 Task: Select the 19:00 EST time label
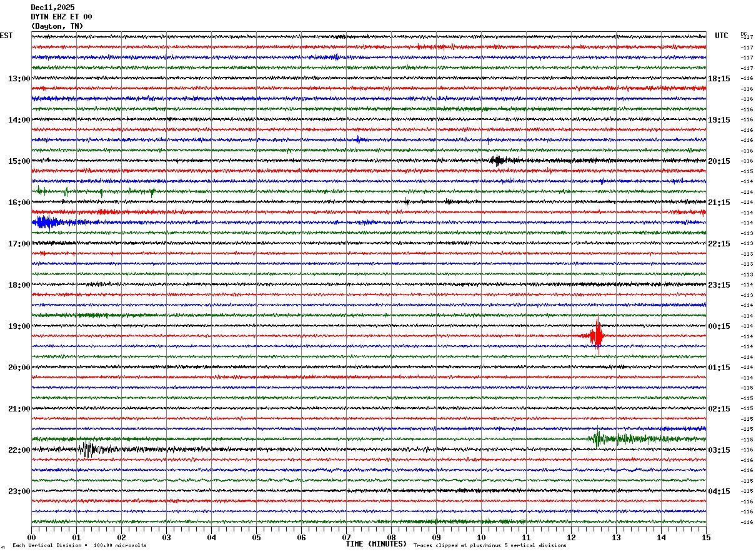coord(19,326)
